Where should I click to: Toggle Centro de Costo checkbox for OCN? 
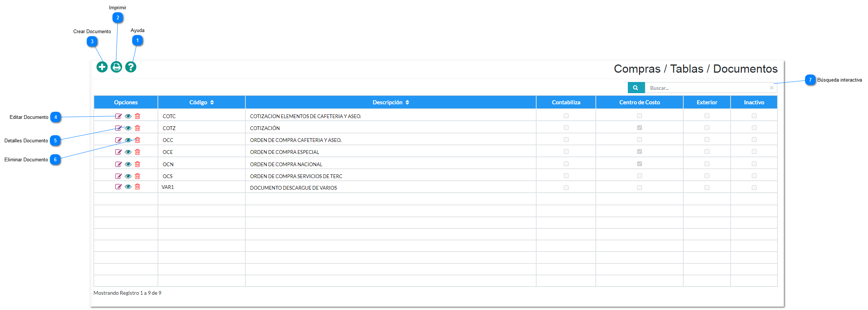[639, 164]
